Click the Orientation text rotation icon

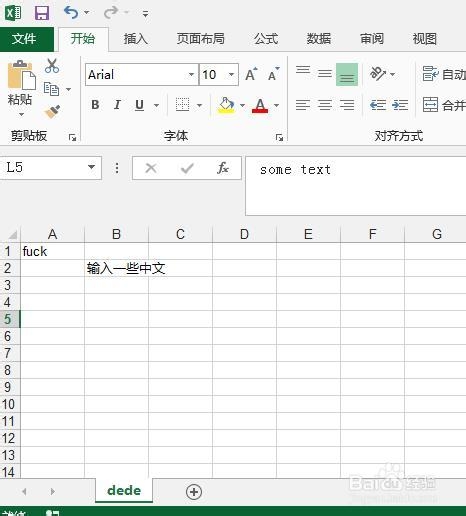tap(377, 74)
